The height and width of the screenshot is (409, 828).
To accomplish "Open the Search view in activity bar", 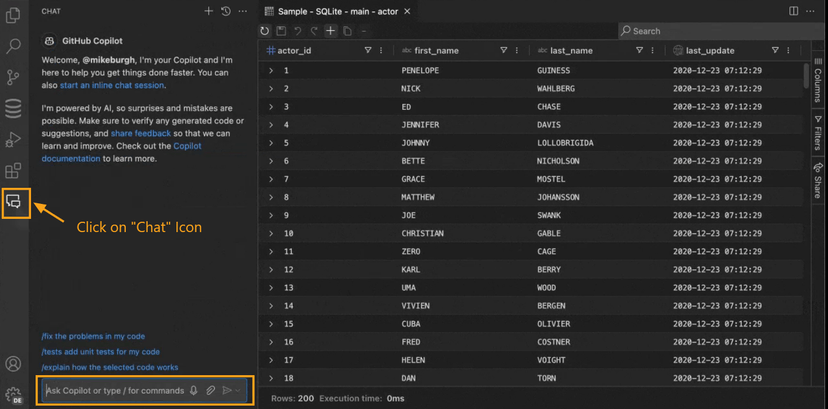I will [13, 46].
